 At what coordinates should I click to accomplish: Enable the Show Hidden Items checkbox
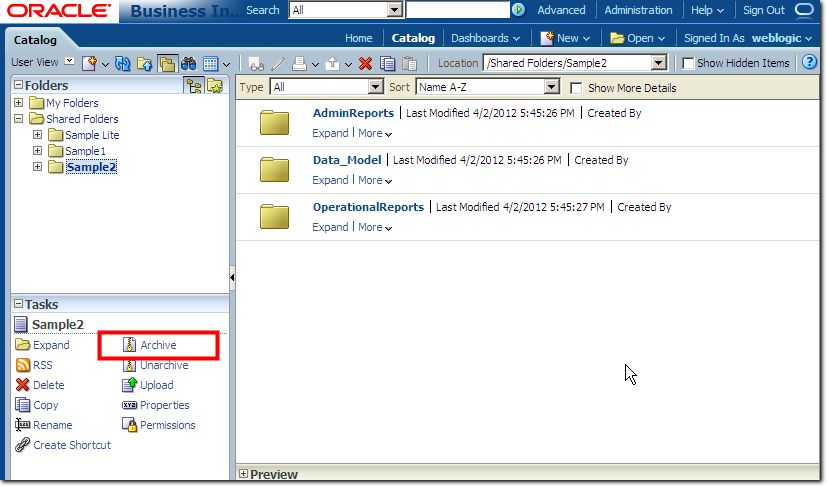point(688,63)
